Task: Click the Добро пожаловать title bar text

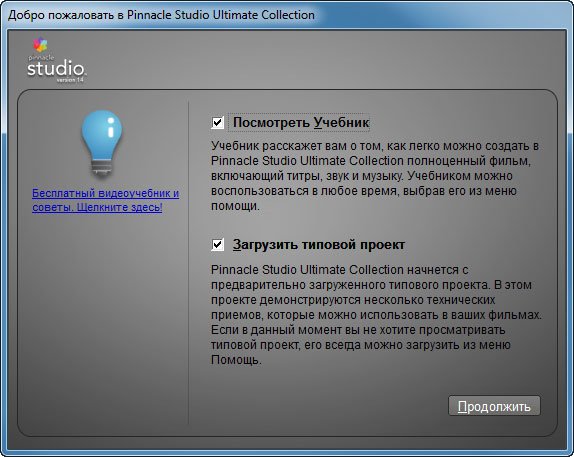Action: point(161,15)
